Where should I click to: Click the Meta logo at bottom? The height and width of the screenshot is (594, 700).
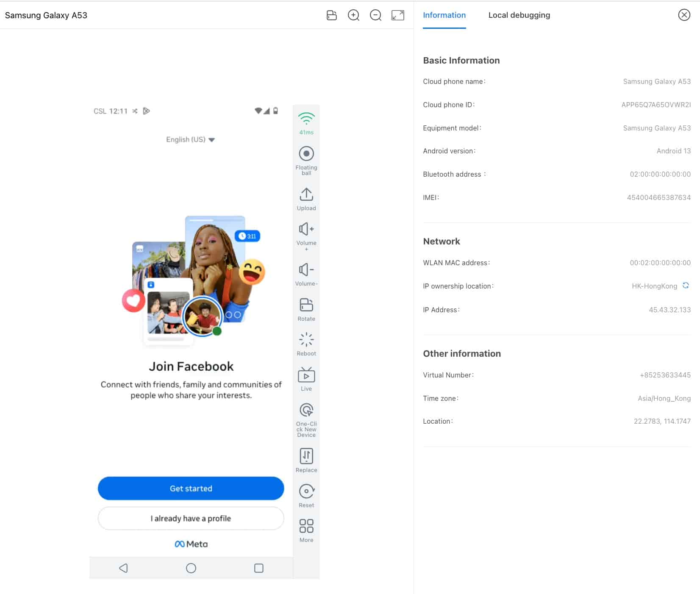click(x=191, y=544)
